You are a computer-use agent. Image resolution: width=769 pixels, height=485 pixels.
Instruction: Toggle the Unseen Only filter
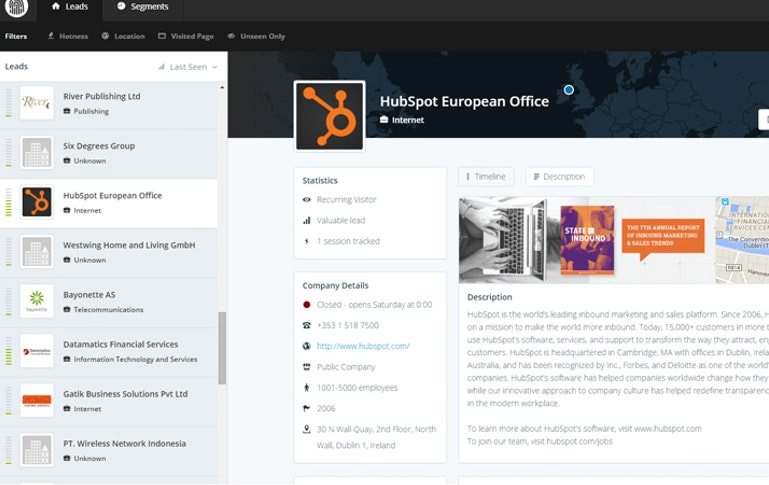[x=256, y=36]
